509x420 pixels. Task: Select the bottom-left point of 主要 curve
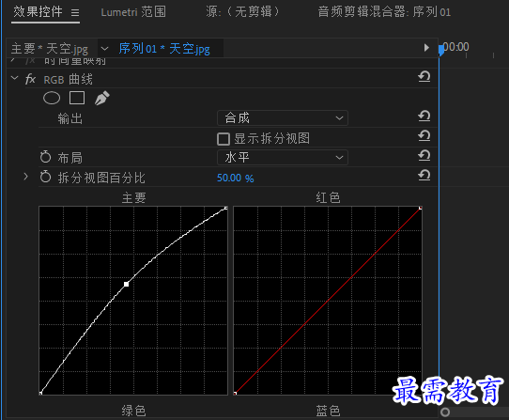point(41,393)
